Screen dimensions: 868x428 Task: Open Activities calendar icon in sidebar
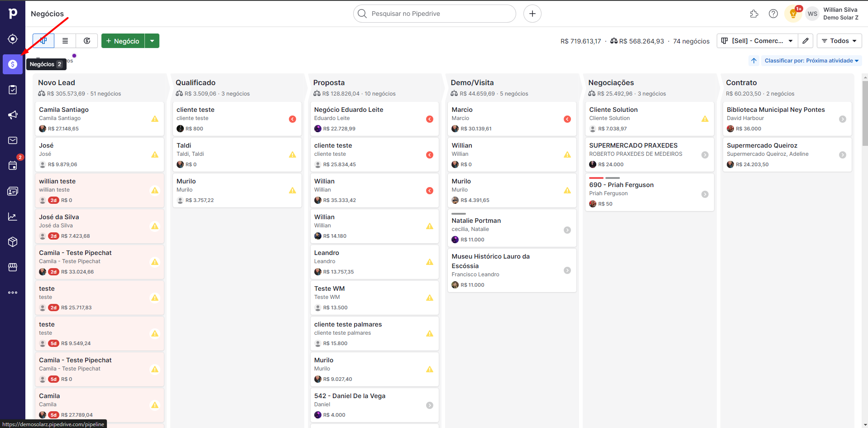[13, 166]
